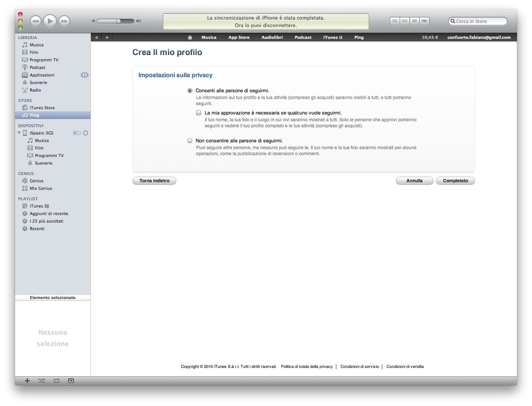The height and width of the screenshot is (406, 532).
Task: Skip to next track button
Action: pos(64,21)
